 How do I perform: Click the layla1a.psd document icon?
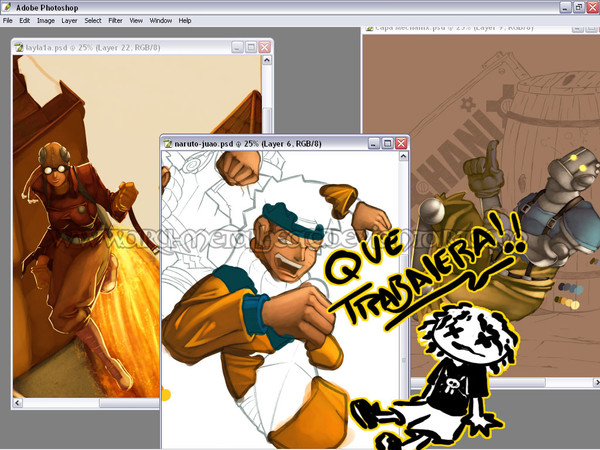(x=18, y=47)
